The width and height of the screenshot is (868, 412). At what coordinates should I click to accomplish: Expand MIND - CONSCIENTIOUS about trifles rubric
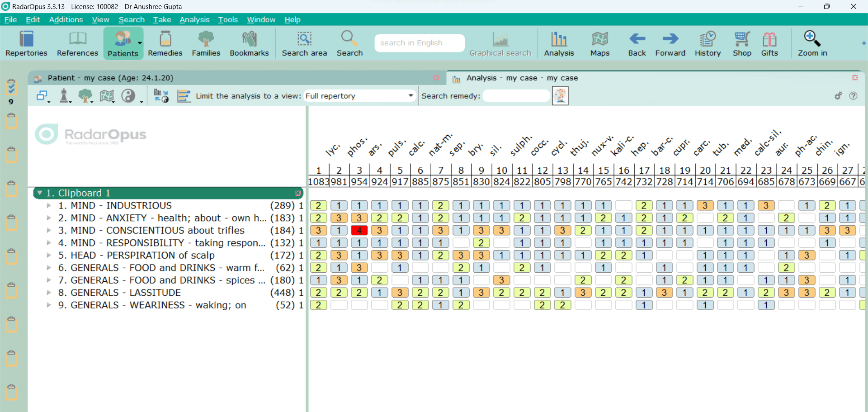49,230
